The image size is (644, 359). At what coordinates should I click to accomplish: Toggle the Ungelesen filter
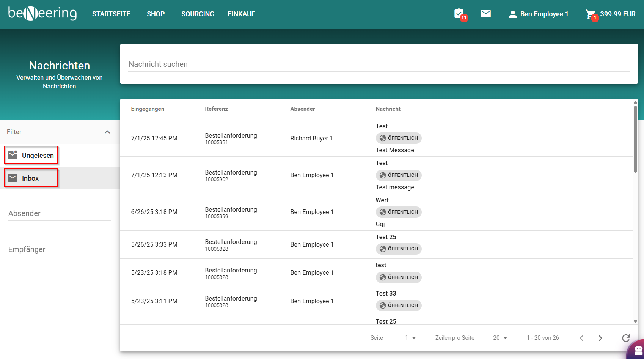pyautogui.click(x=31, y=155)
